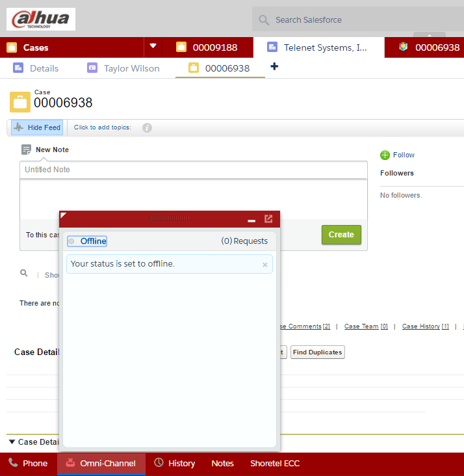
Task: Open the Cases navigation dropdown arrow
Action: [153, 46]
